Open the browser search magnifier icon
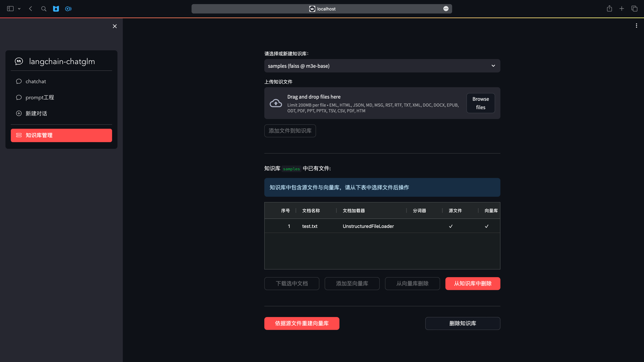The height and width of the screenshot is (362, 644). click(44, 9)
